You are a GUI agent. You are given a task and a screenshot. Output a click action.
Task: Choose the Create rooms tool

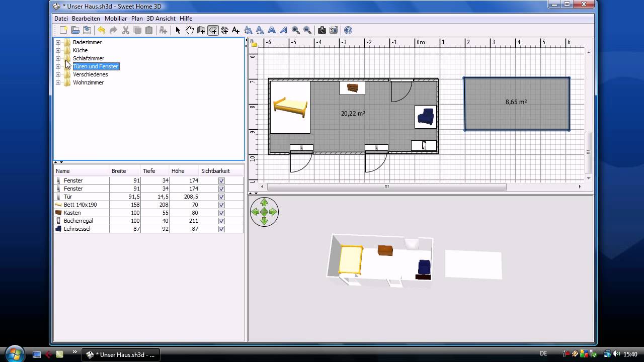pos(213,30)
